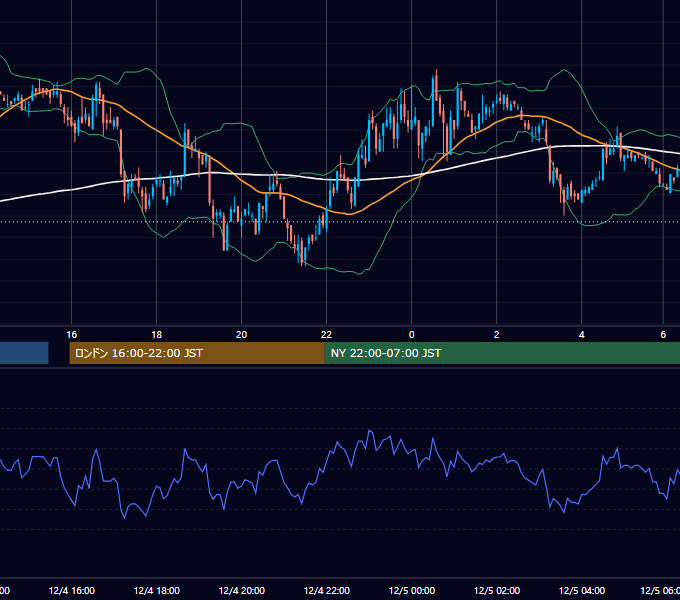Click the 18 hour label on chart axis

(x=157, y=335)
